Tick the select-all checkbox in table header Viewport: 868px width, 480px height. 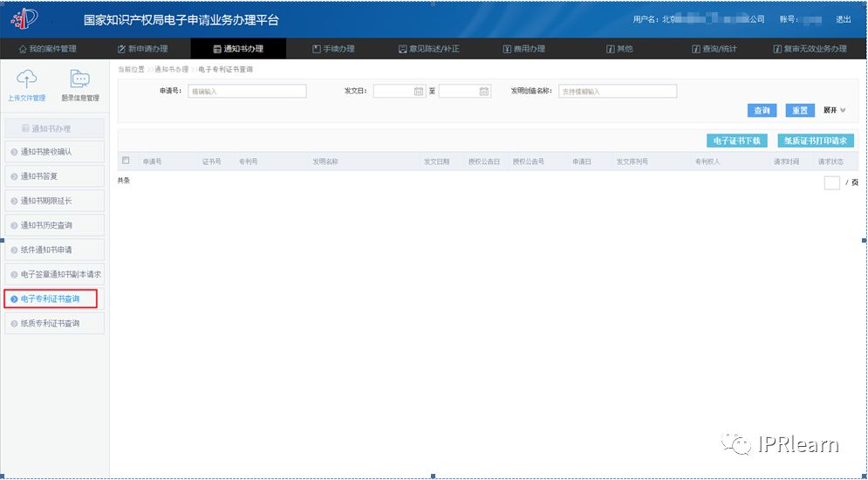(126, 161)
